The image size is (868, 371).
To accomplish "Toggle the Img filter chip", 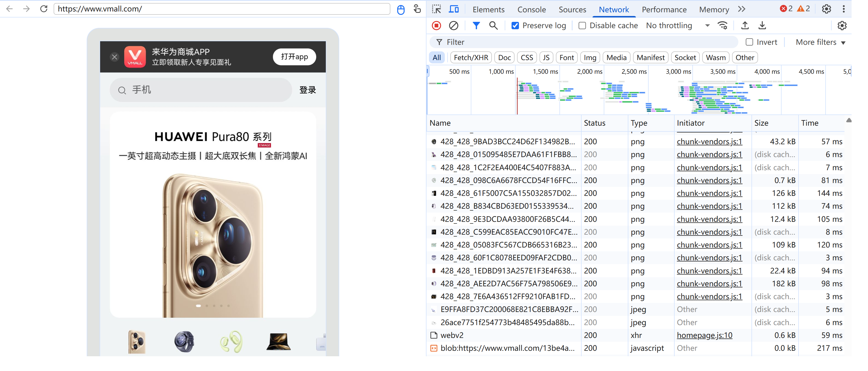I will point(590,58).
